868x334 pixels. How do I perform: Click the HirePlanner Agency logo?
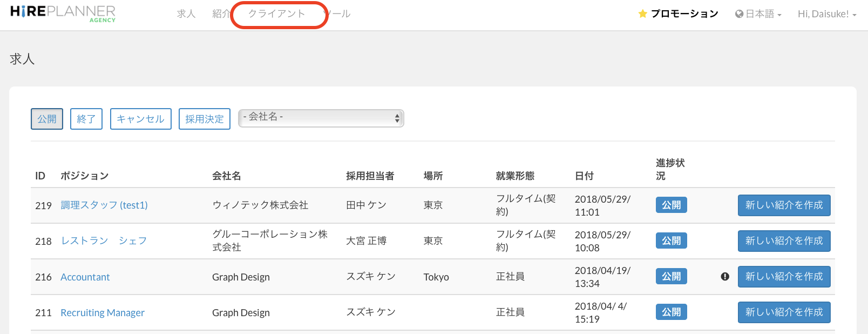click(x=63, y=14)
